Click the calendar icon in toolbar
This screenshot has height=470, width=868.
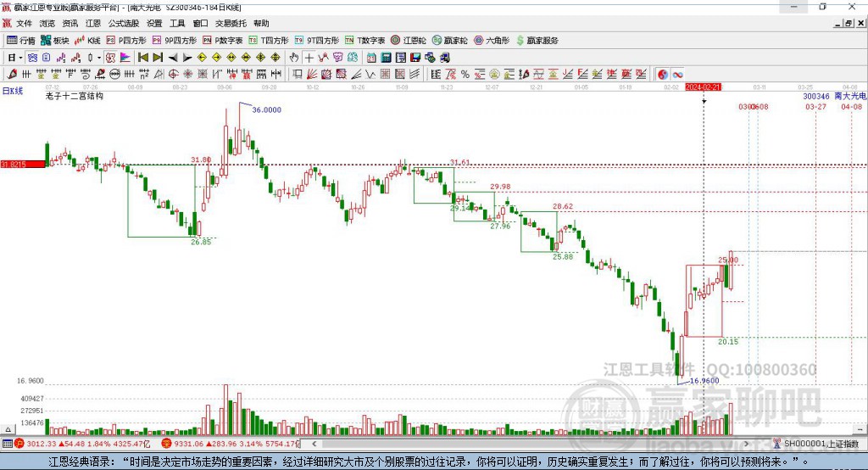coord(371,58)
